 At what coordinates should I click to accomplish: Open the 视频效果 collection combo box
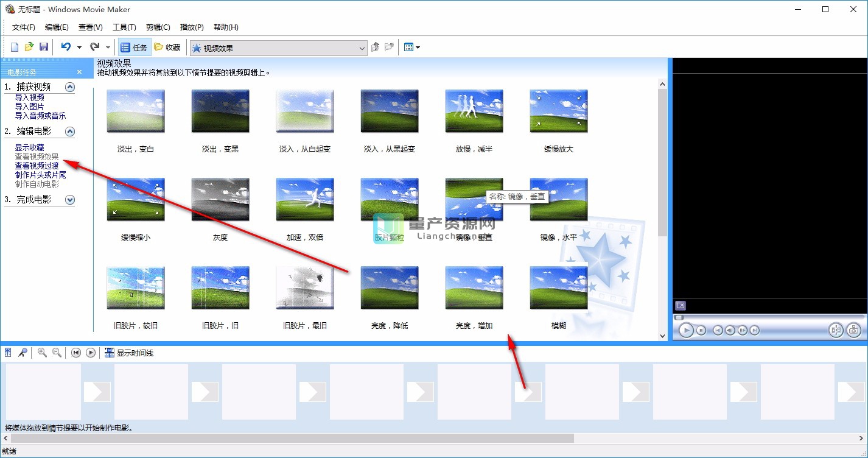(x=278, y=48)
